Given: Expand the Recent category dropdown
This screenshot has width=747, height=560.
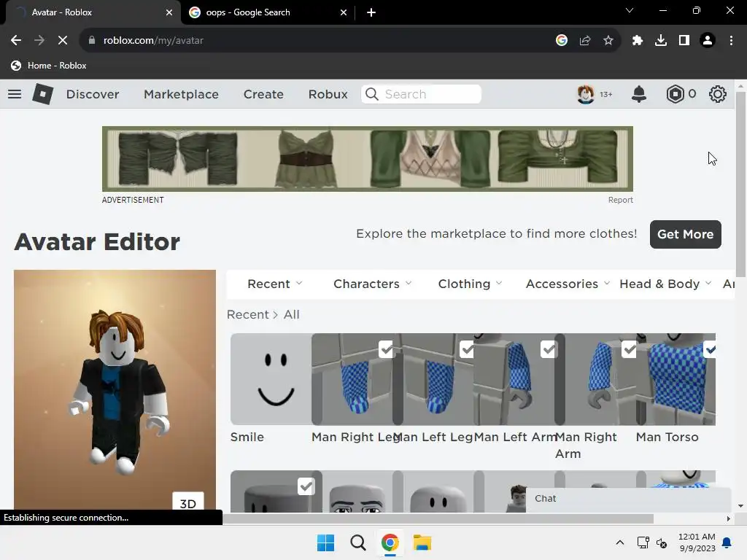Looking at the screenshot, I should pos(275,284).
